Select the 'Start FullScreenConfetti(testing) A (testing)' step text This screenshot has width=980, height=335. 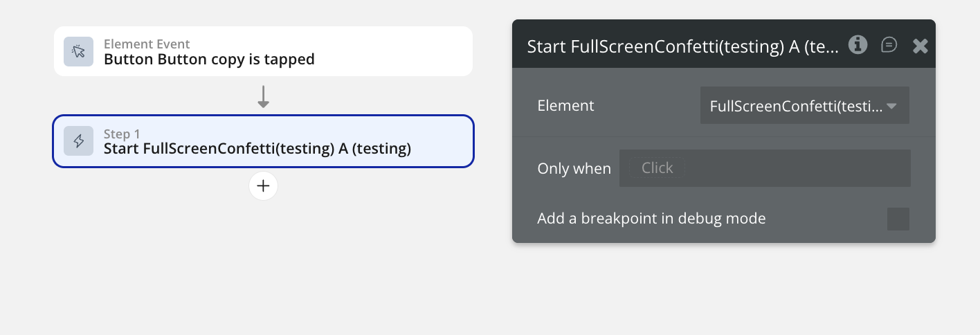point(257,149)
